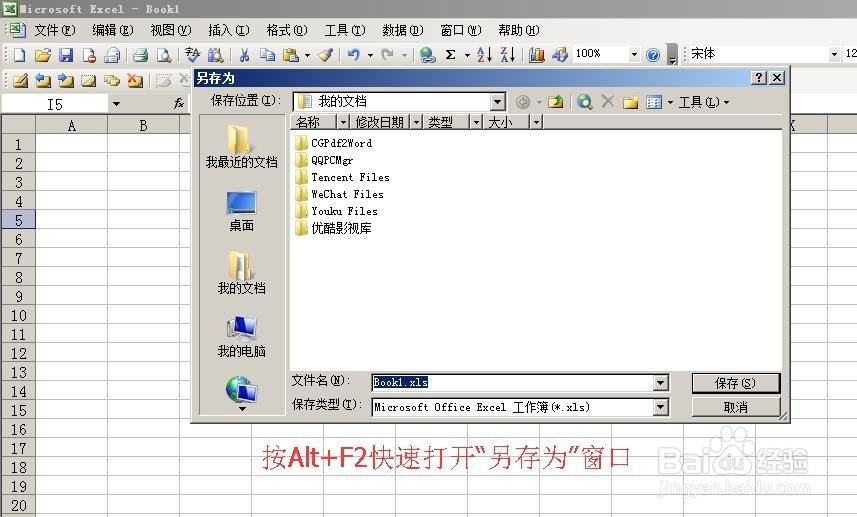Click the Insert Hyperlink globe icon

[427, 54]
